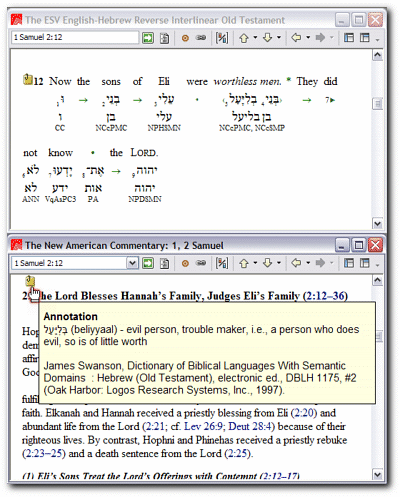Click the ESV Interlinear reference box showing 1 Samuel 2:12
The height and width of the screenshot is (497, 400).
75,37
